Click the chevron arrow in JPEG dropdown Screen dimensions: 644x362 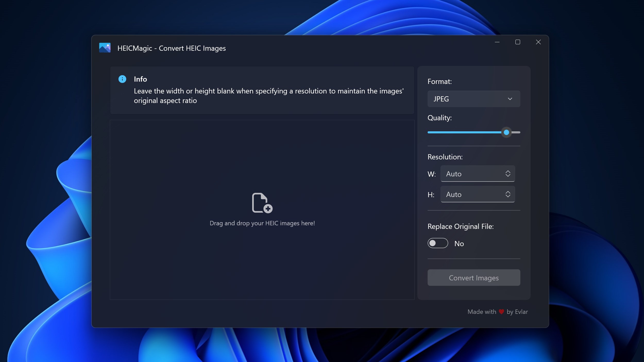pos(510,99)
